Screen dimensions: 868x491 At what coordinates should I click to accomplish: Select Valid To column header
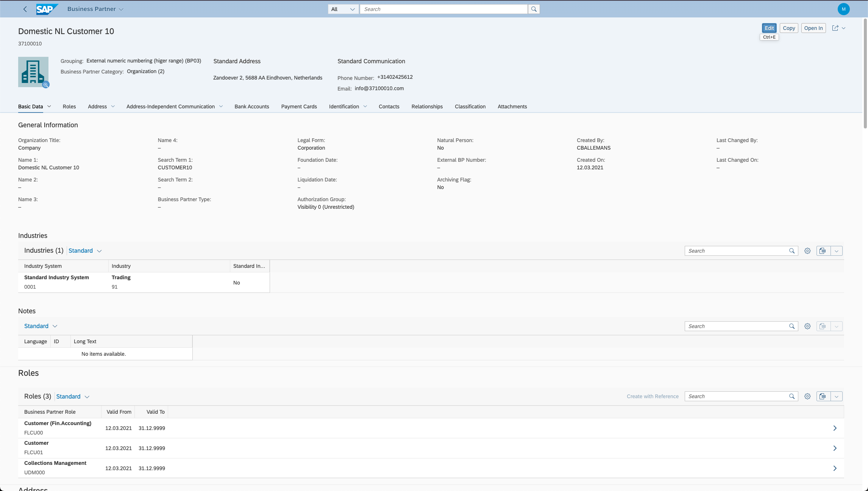tap(152, 412)
